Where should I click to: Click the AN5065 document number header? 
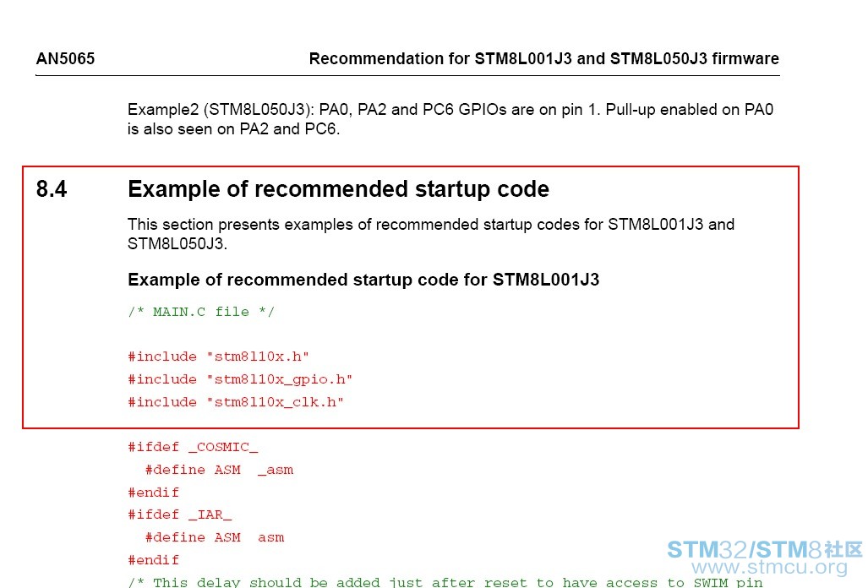click(65, 58)
